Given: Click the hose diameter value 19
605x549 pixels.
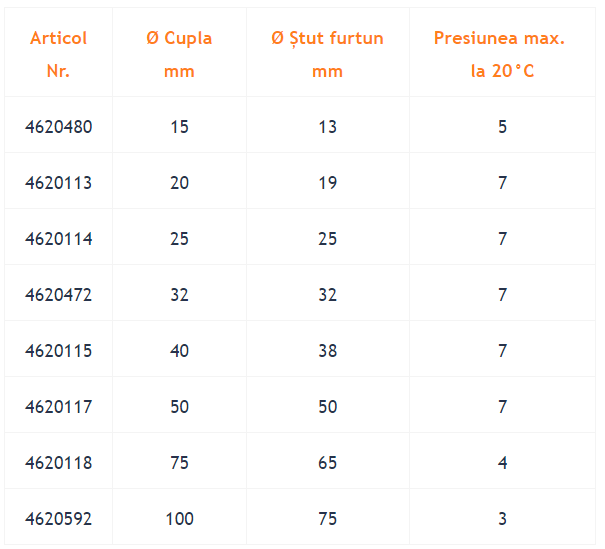Looking at the screenshot, I should coord(328,182).
